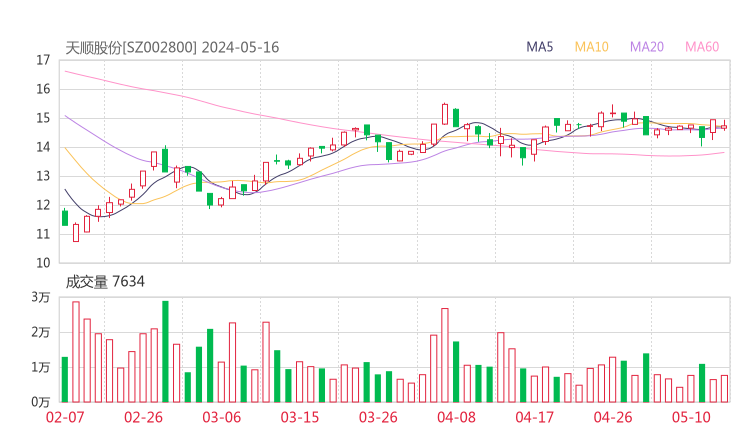Click the MA10 legend label
This screenshot has height=440, width=740.
[591, 47]
